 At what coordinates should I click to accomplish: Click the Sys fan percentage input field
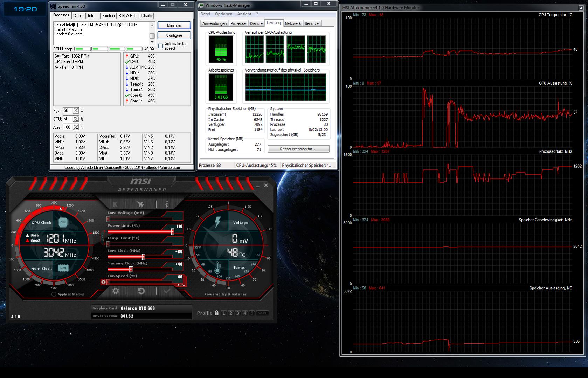[x=68, y=110]
